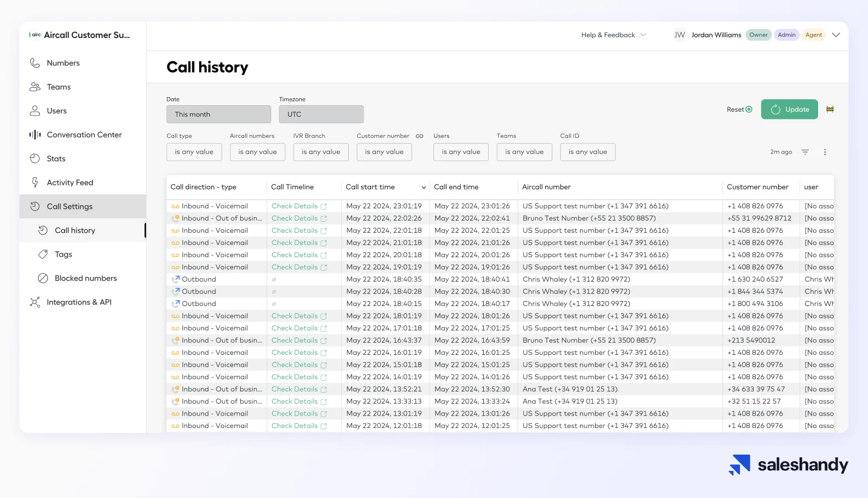
Task: Open Check Details for 23:01:19 voicemail call
Action: (x=298, y=206)
